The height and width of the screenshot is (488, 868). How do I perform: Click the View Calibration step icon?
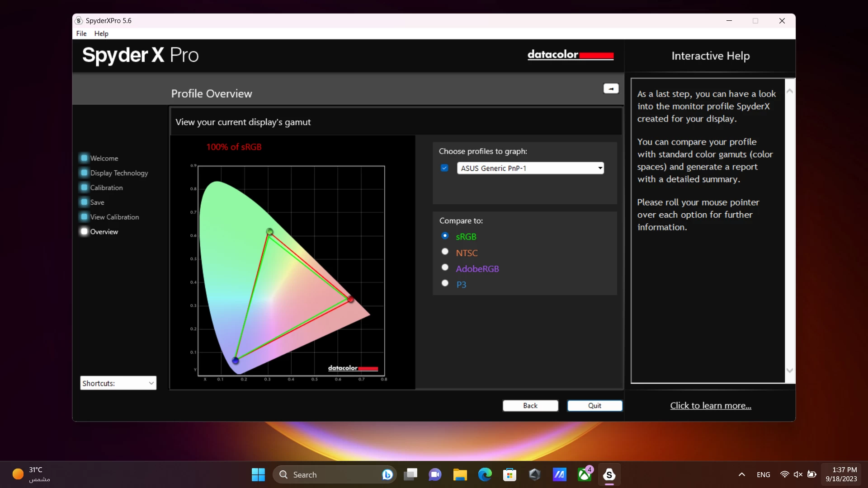[x=84, y=217]
